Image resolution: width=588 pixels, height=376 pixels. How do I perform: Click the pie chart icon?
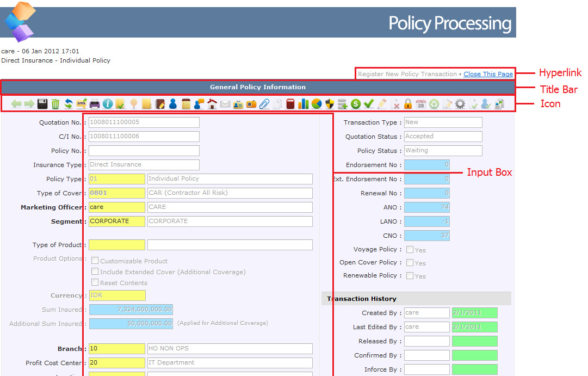click(317, 103)
